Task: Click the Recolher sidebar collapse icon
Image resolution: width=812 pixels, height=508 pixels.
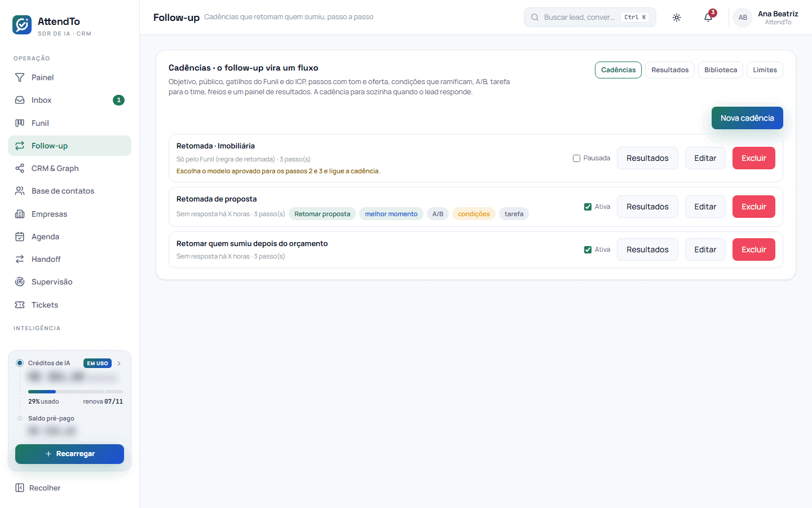Action: 20,488
